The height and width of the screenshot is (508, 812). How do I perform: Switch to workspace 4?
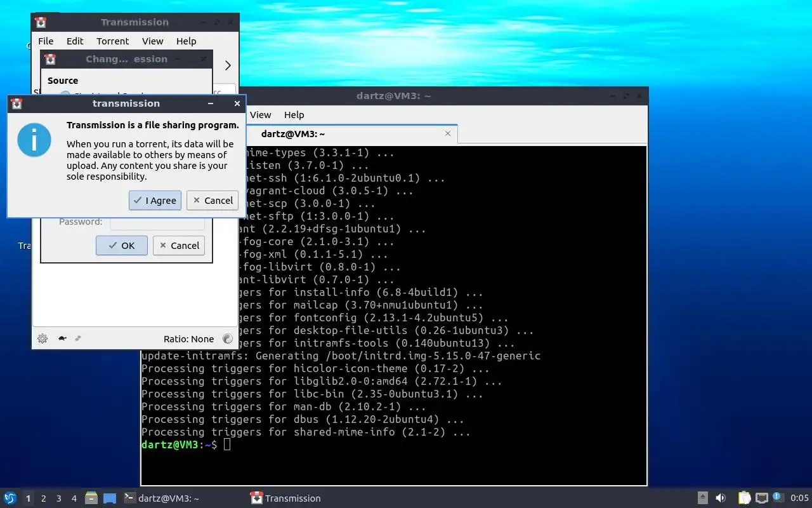(x=74, y=498)
